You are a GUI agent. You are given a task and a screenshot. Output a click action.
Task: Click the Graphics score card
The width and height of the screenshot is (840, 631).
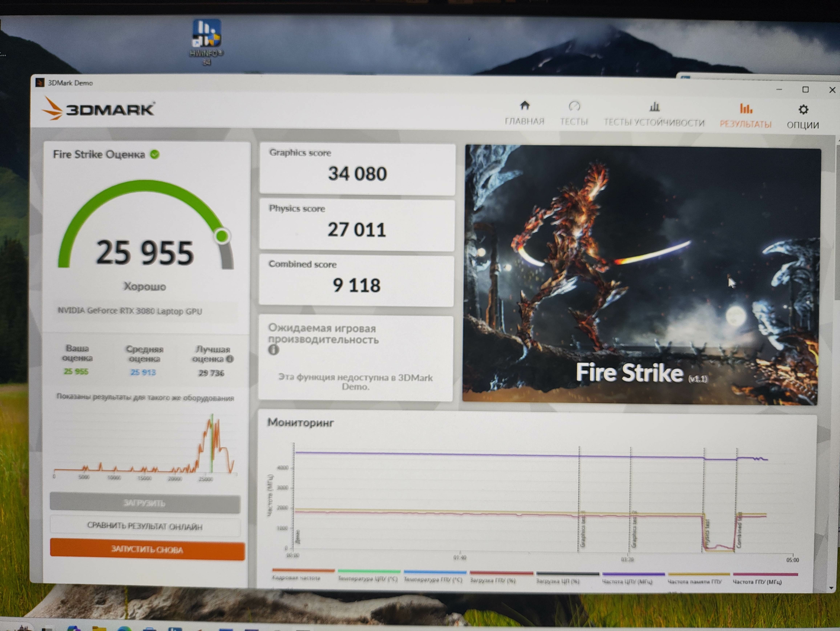tap(357, 169)
